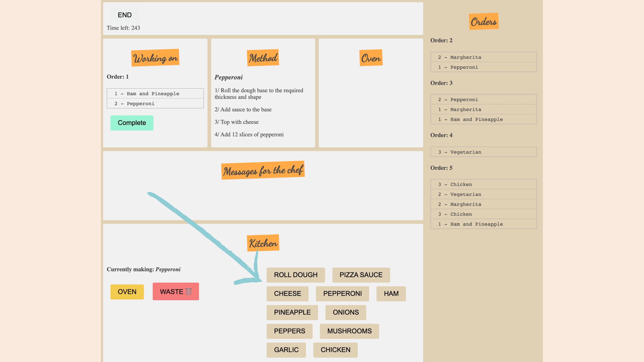The width and height of the screenshot is (644, 362).
Task: Add PEPPERONI ingredient
Action: 342,294
